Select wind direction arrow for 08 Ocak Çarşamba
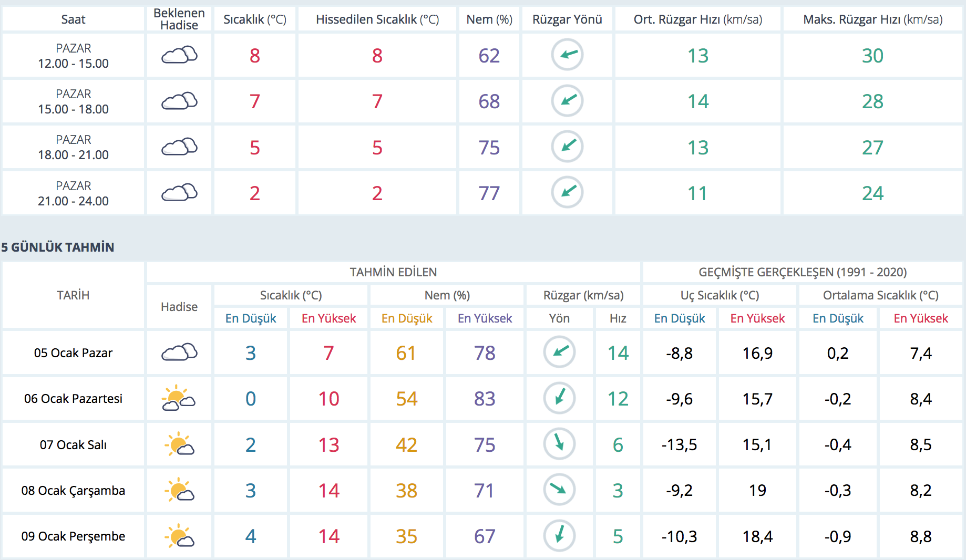Screen dimensions: 966x560 [559, 490]
